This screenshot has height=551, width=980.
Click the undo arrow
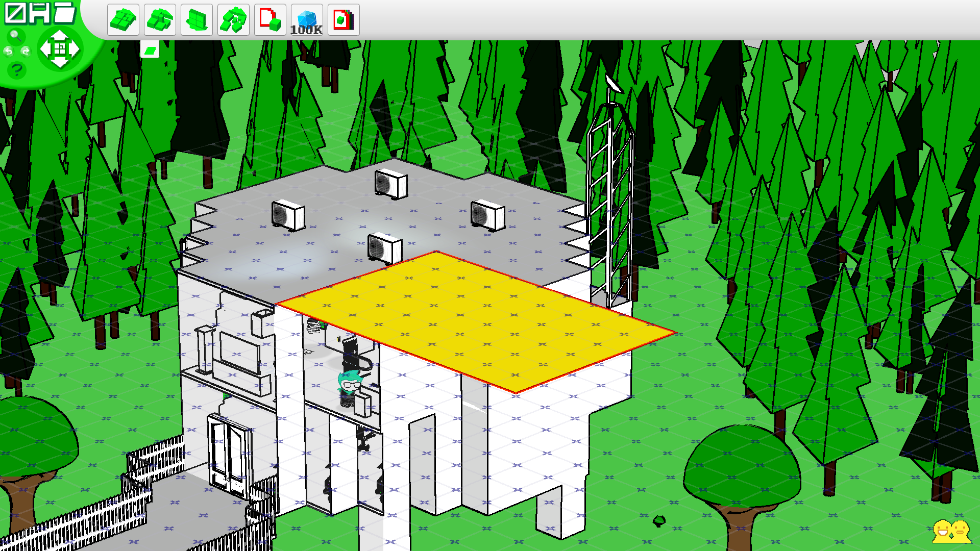click(8, 51)
